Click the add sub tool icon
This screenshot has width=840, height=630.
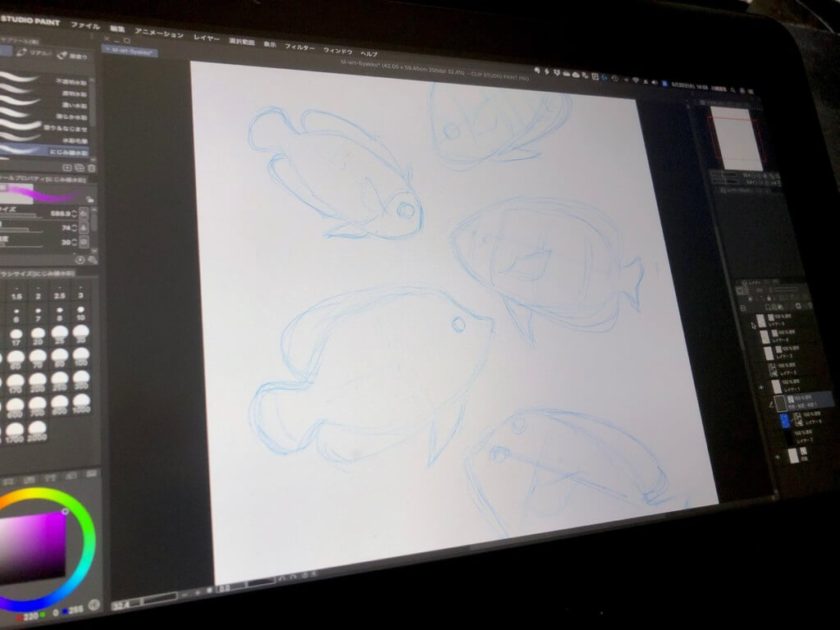pyautogui.click(x=66, y=167)
